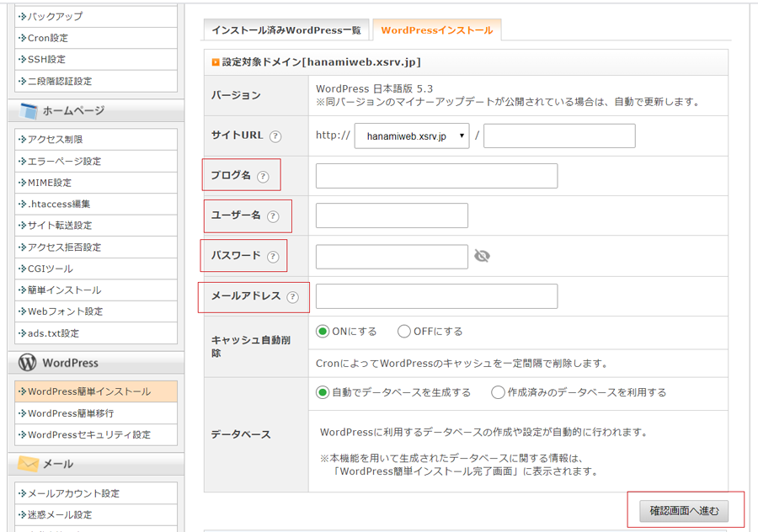Click the help icon next to メールアドレス
Viewport: 758px width, 532px height.
tap(292, 296)
